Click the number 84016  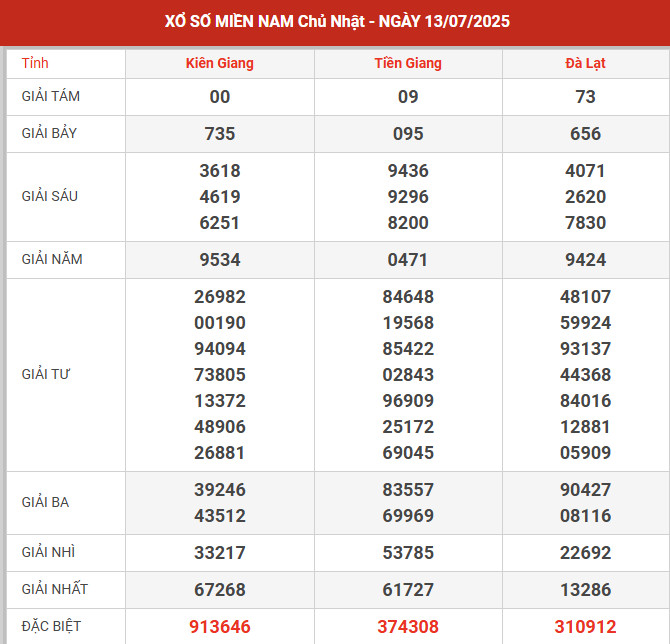click(585, 401)
